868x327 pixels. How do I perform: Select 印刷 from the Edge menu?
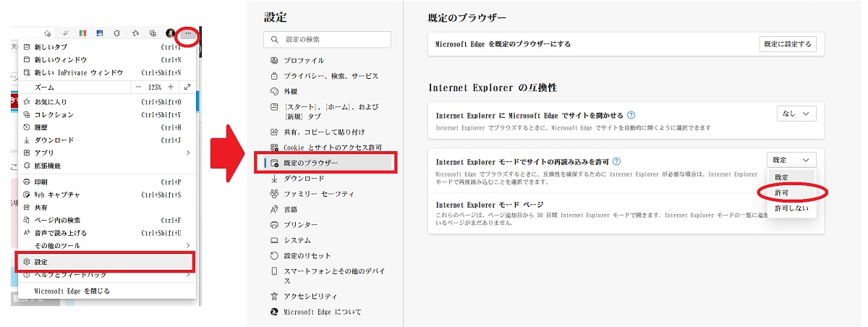(106, 182)
